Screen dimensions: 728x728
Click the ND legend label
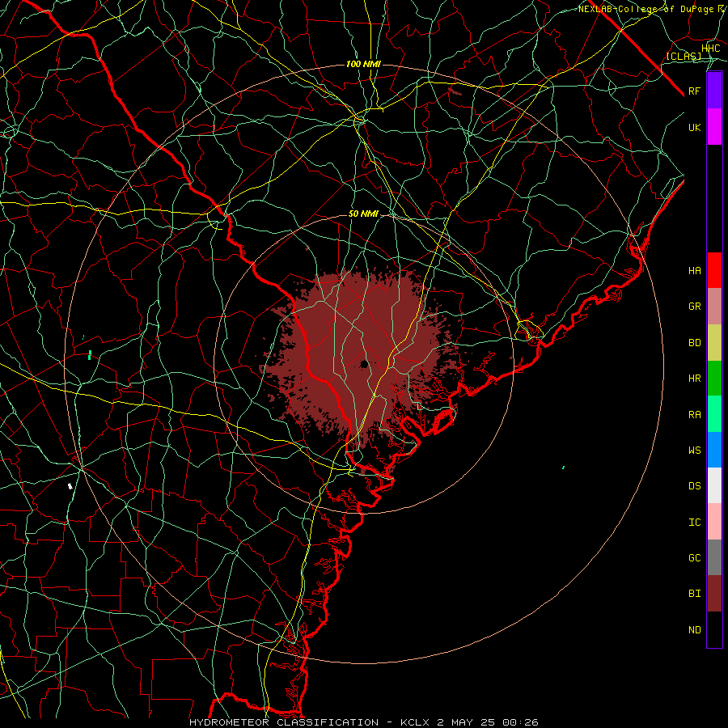tap(694, 630)
